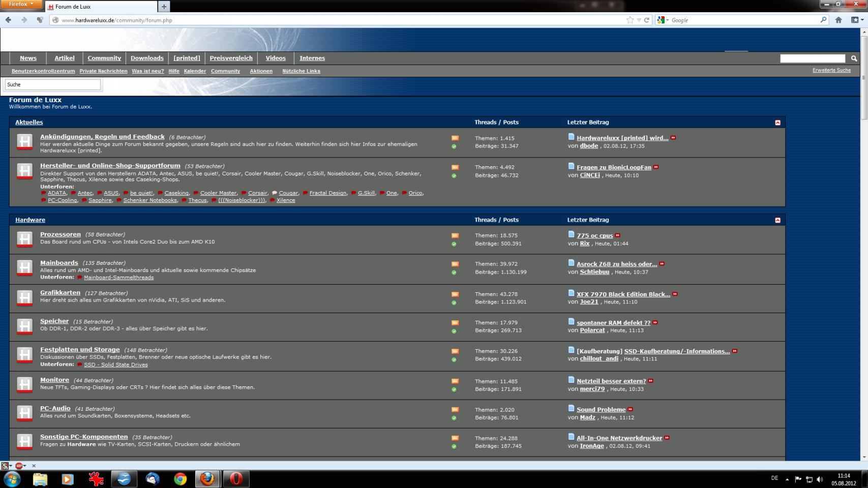Open the Kalender link
Viewport: 868px width, 488px height.
(x=195, y=71)
